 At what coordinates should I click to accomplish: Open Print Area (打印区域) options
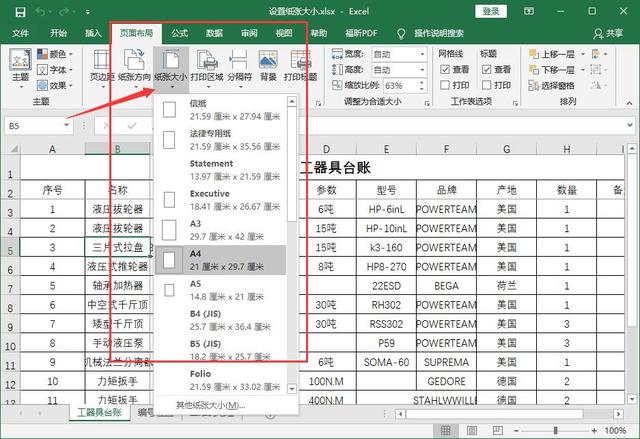(x=207, y=69)
